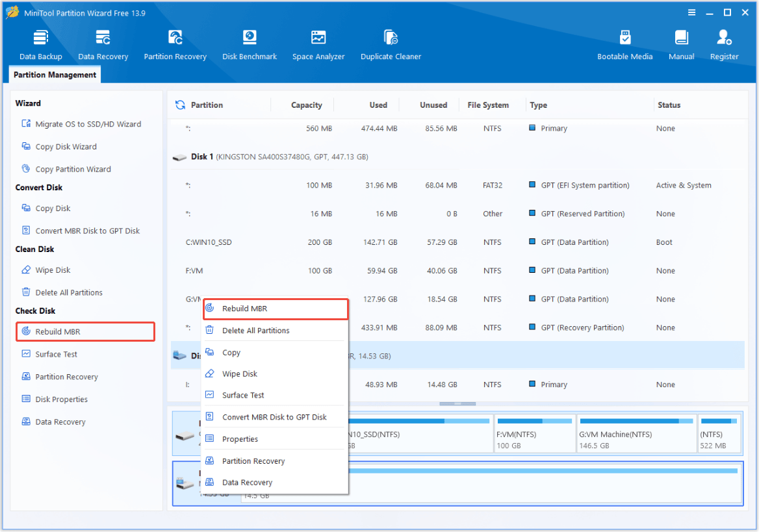Select the C:WIN10_SSD partition row

pyautogui.click(x=457, y=242)
